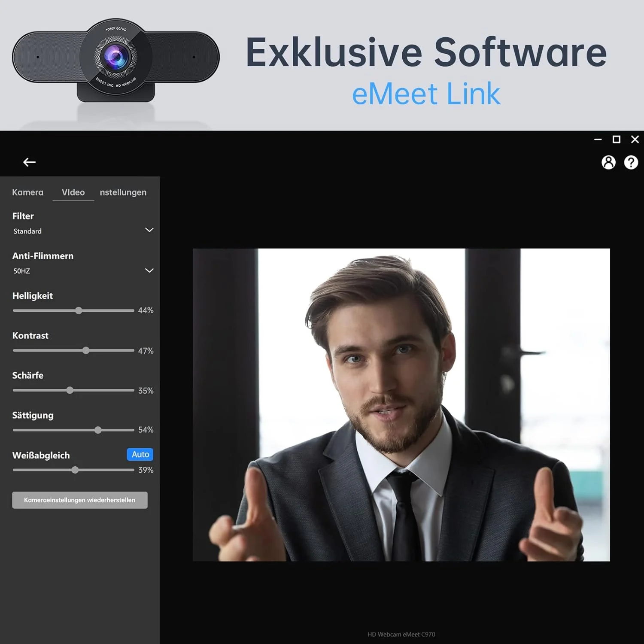Screen dimensions: 644x644
Task: Open the user account profile icon
Action: click(608, 162)
